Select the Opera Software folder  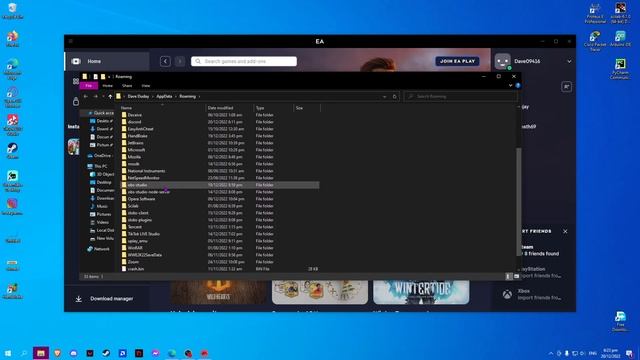pos(141,199)
